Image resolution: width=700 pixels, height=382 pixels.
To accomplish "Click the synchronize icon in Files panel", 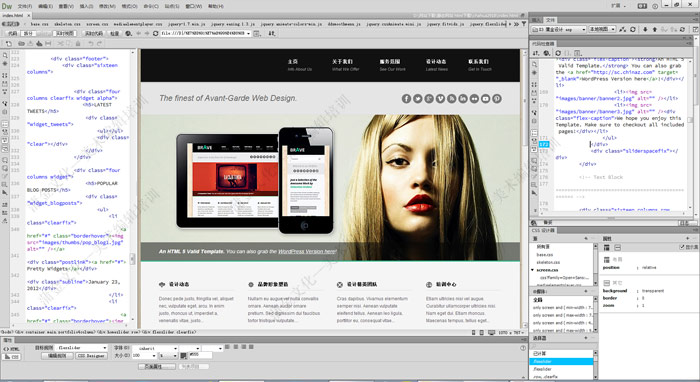I will coord(682,29).
